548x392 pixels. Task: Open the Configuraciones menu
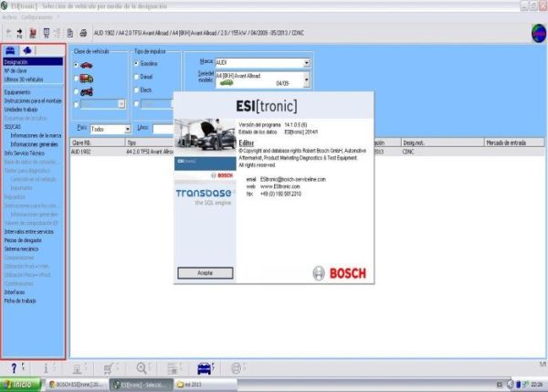pyautogui.click(x=37, y=17)
